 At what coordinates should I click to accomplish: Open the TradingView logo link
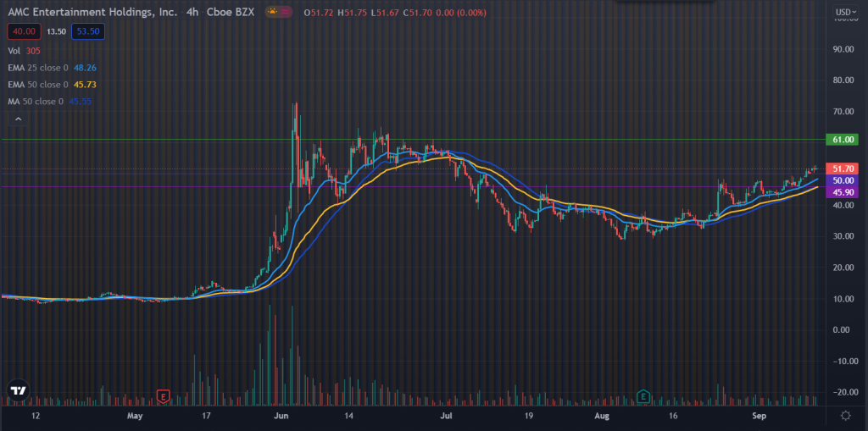[19, 390]
